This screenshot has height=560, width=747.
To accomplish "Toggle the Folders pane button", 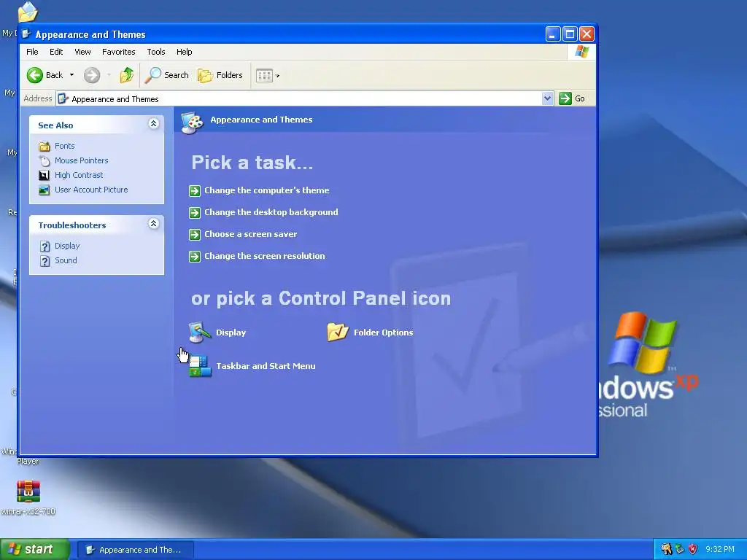I will [220, 75].
